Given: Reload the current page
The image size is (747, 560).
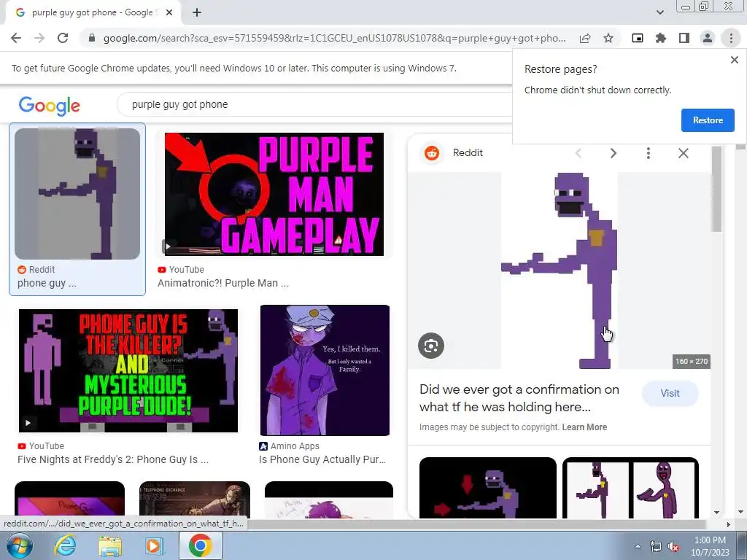Looking at the screenshot, I should 63,38.
